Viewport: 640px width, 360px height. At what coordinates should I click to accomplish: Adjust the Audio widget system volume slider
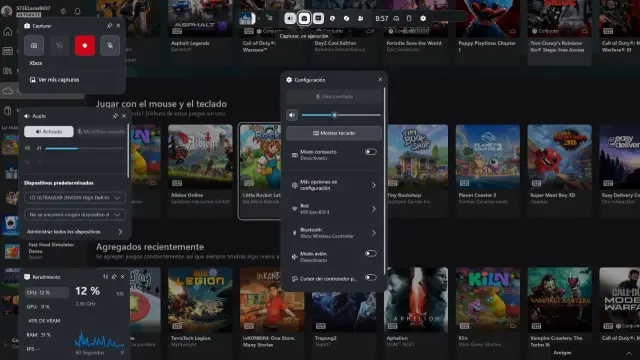(84, 149)
